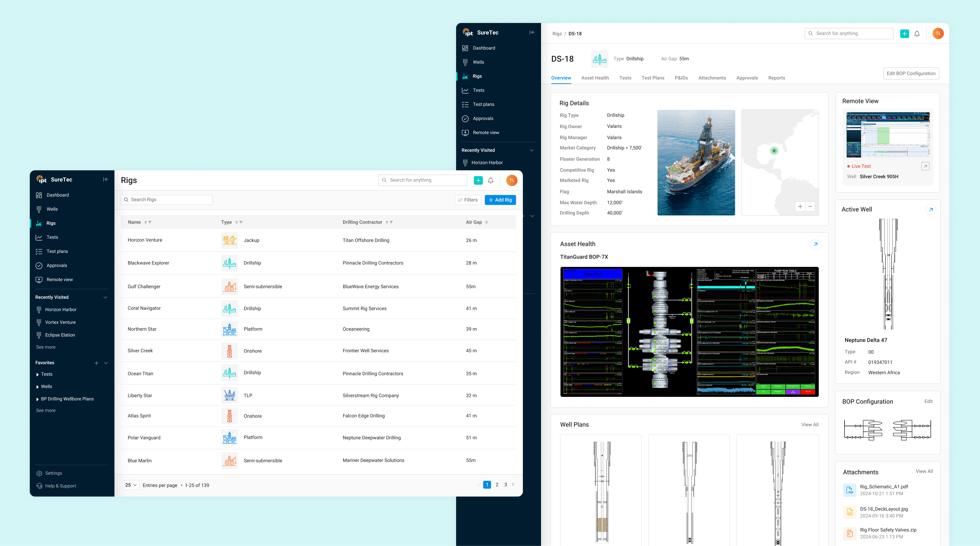This screenshot has width=980, height=546.
Task: Open Asset Health in expanded view arrow
Action: (x=815, y=244)
